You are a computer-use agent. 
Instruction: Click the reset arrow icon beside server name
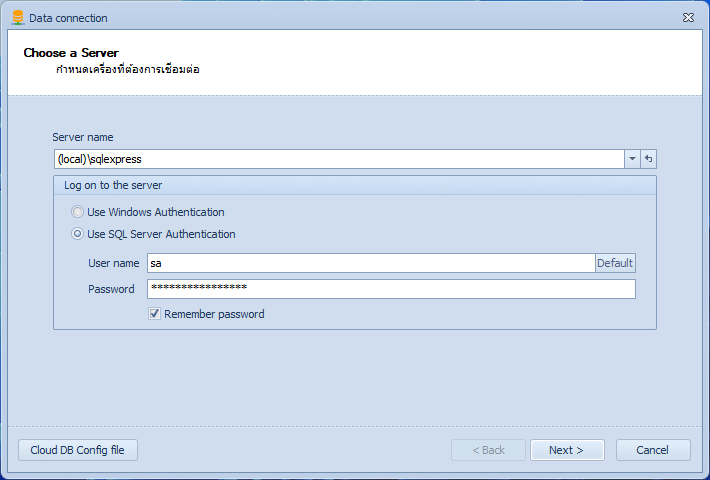pyautogui.click(x=648, y=159)
